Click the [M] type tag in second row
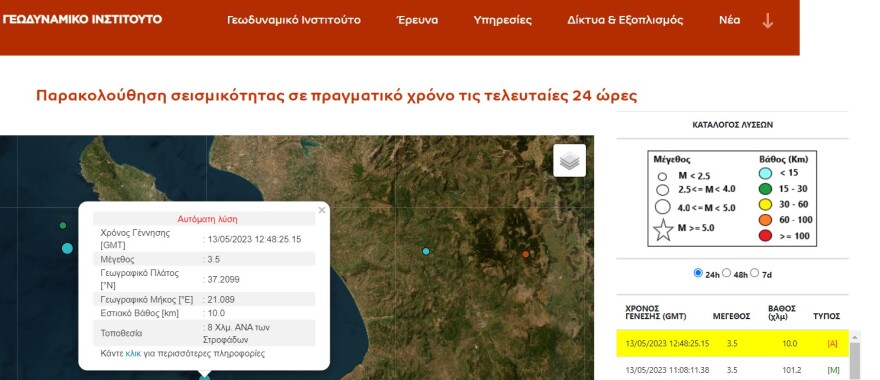Viewport: 880px width, 380px height. (x=833, y=370)
